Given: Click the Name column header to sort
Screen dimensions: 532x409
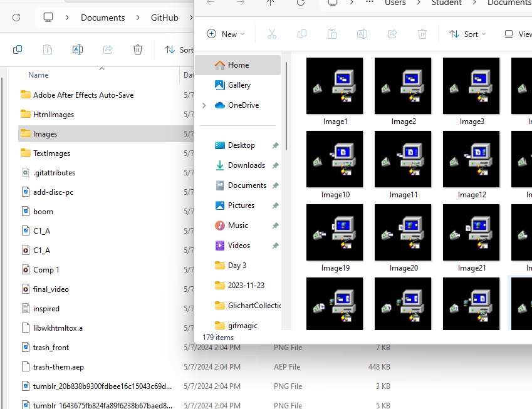Looking at the screenshot, I should 38,75.
